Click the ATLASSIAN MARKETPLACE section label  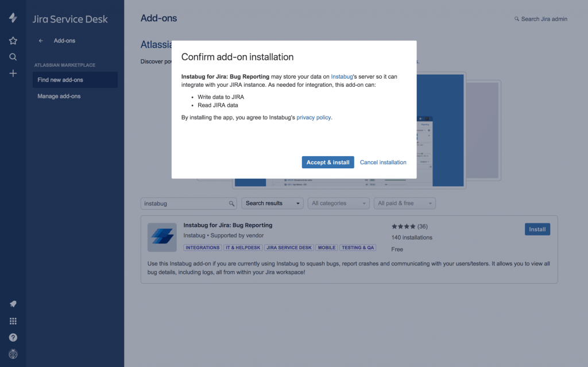(x=65, y=65)
